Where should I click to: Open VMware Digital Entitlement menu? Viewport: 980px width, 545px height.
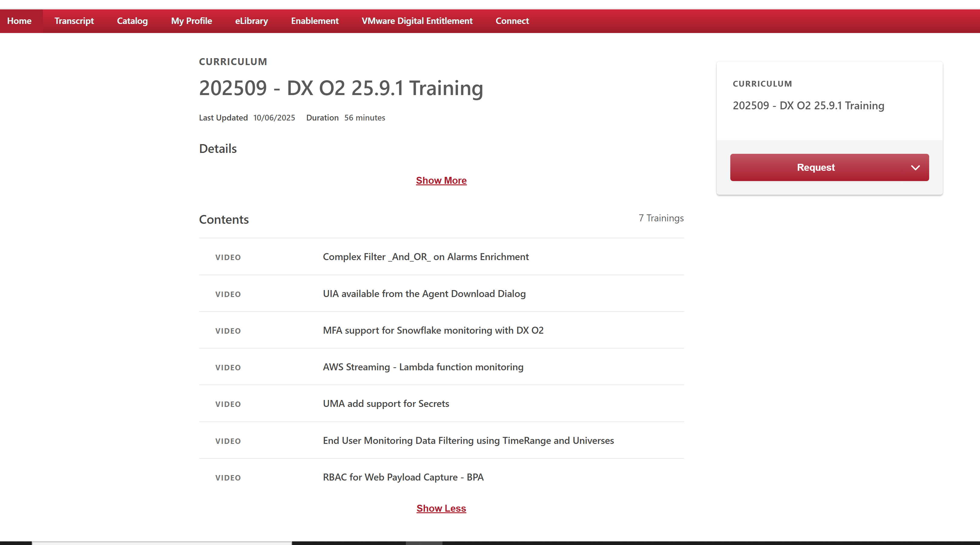pos(416,21)
